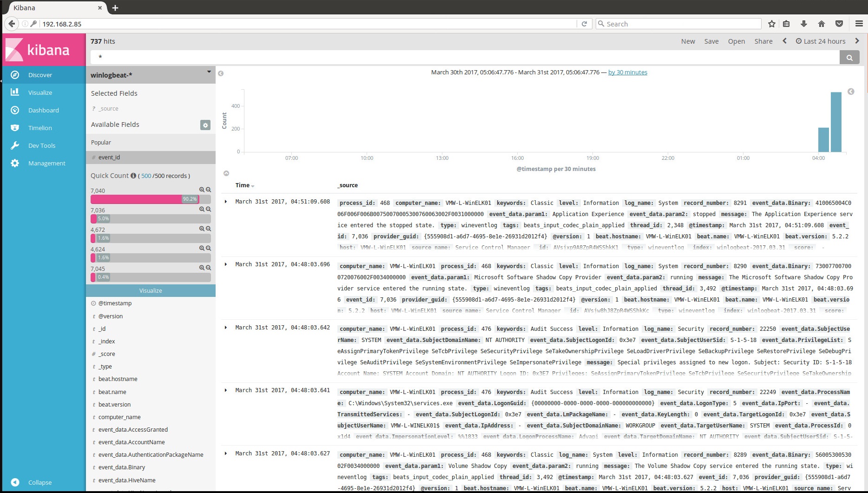This screenshot has width=868, height=493.
Task: Open the Visualize bar chart icon
Action: 15,92
